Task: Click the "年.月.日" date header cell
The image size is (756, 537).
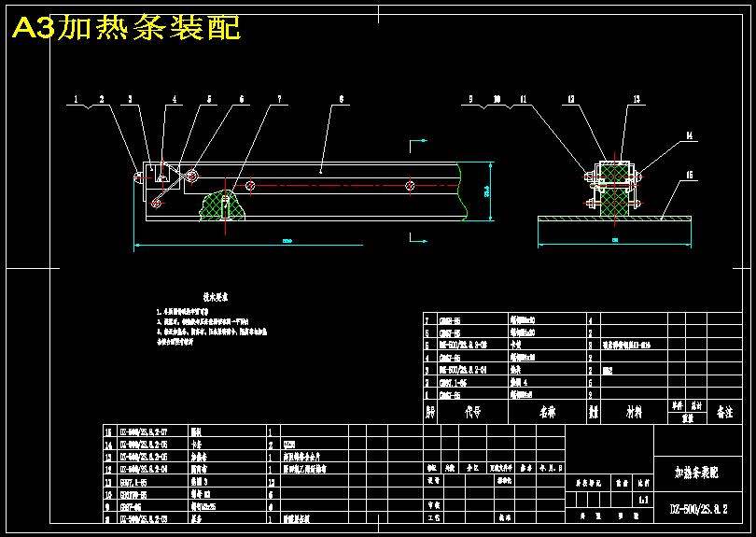Action: pos(549,468)
